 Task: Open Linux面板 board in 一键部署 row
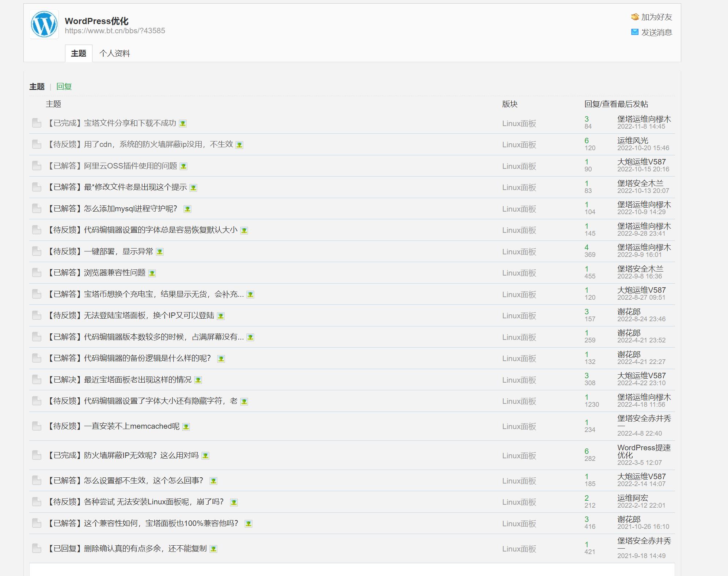coord(519,251)
